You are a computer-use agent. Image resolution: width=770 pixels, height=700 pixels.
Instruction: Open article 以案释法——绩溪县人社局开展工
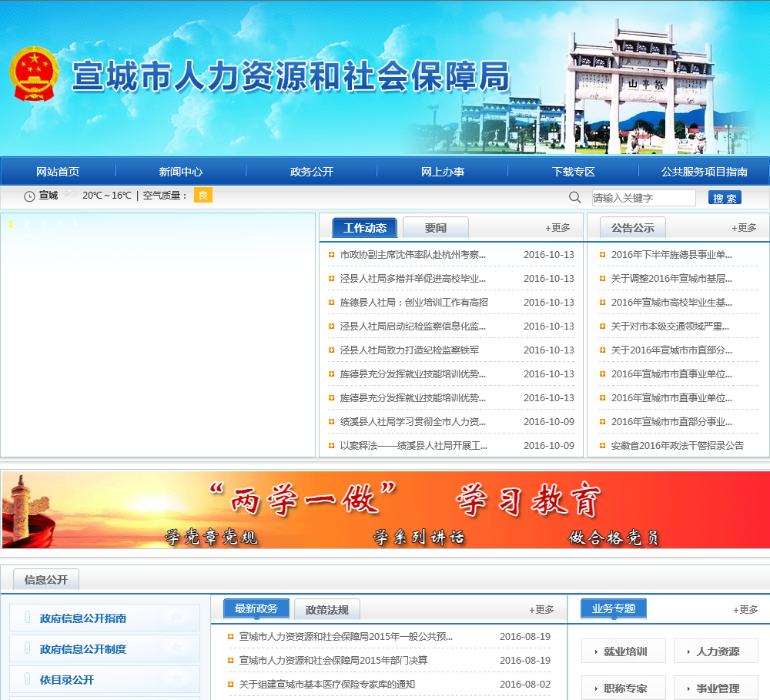coord(413,446)
